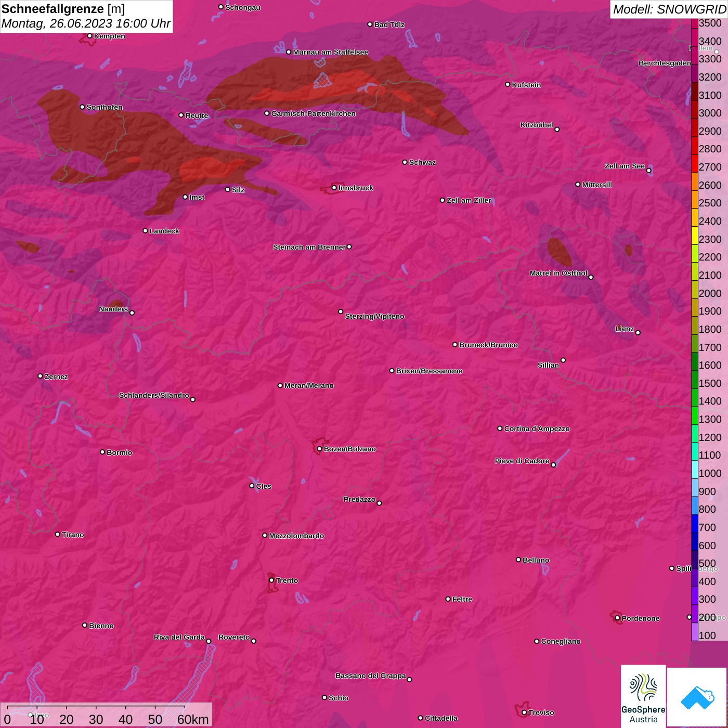Click the blue mountain logo in the bottom-right corner

697,697
